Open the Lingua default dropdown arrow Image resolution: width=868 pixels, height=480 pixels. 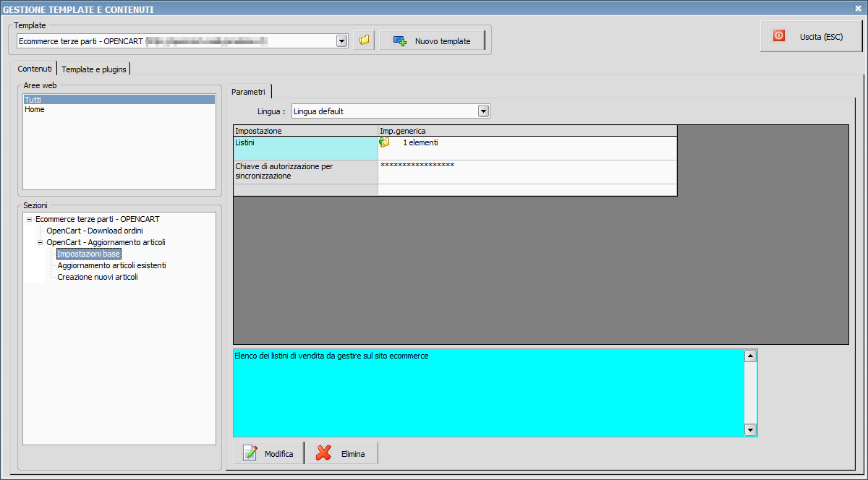point(484,111)
